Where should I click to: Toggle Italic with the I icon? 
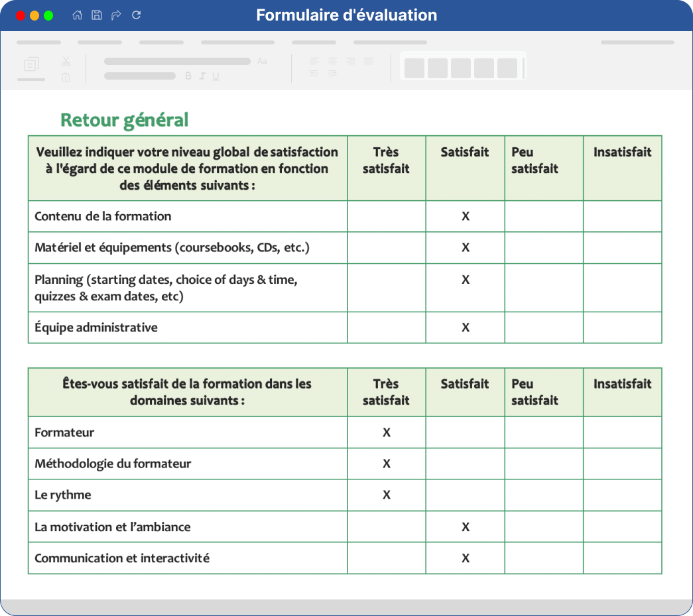tap(202, 76)
